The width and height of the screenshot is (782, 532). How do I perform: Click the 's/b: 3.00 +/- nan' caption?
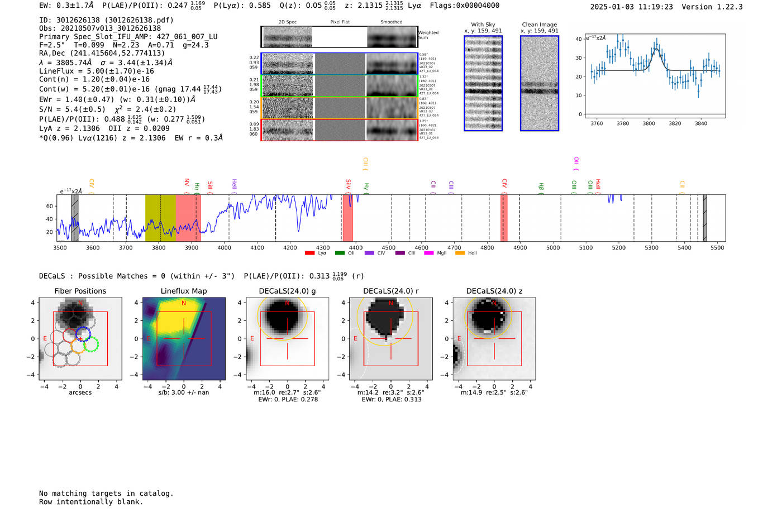click(184, 392)
